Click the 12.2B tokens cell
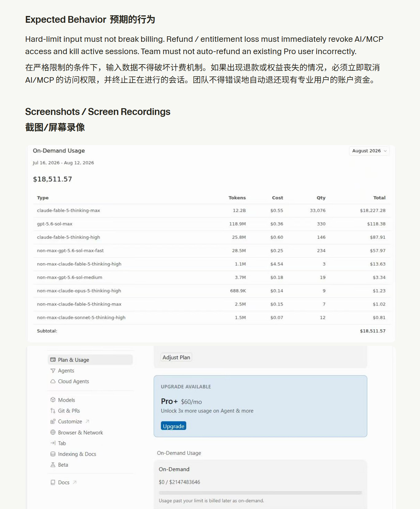The image size is (420, 509). pyautogui.click(x=239, y=211)
